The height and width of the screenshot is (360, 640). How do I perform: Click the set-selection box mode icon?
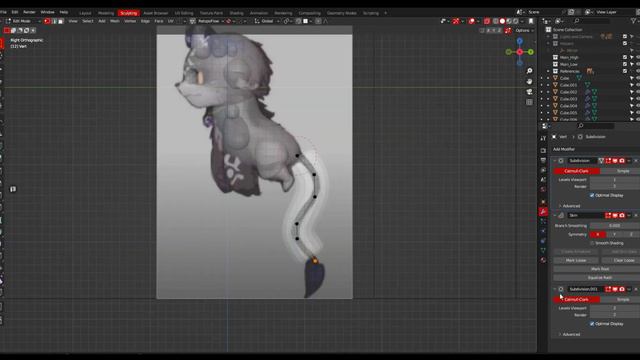7,30
